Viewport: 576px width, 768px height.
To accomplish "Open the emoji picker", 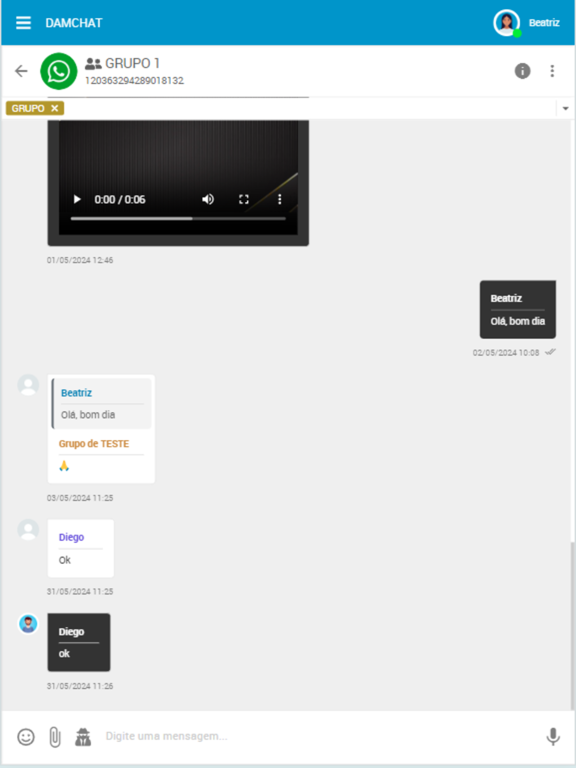I will [26, 737].
